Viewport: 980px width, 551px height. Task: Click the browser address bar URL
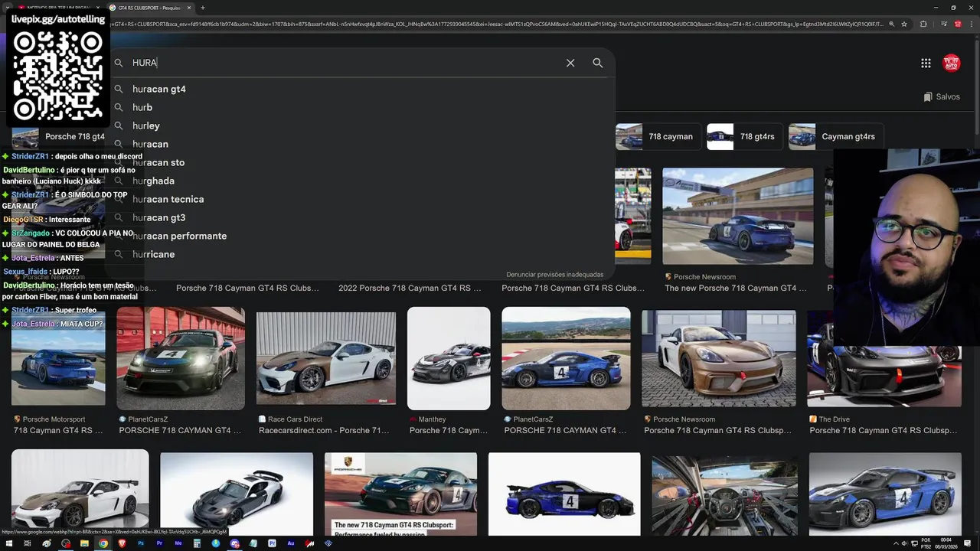[x=498, y=24]
